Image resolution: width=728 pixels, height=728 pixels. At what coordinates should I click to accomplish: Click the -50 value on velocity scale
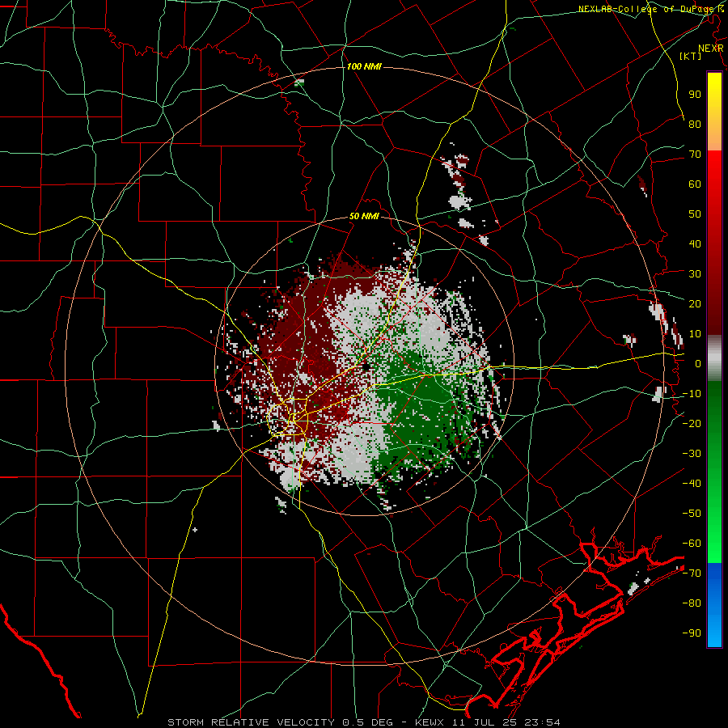pyautogui.click(x=692, y=514)
